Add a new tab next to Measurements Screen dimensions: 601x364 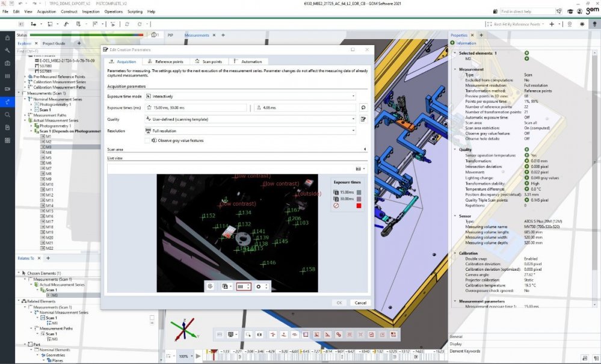coord(223,35)
